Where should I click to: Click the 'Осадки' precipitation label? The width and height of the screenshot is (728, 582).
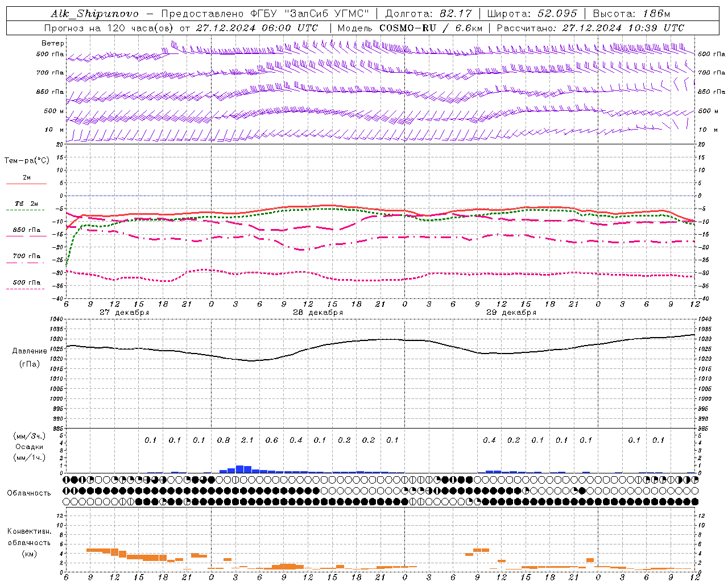[x=30, y=447]
